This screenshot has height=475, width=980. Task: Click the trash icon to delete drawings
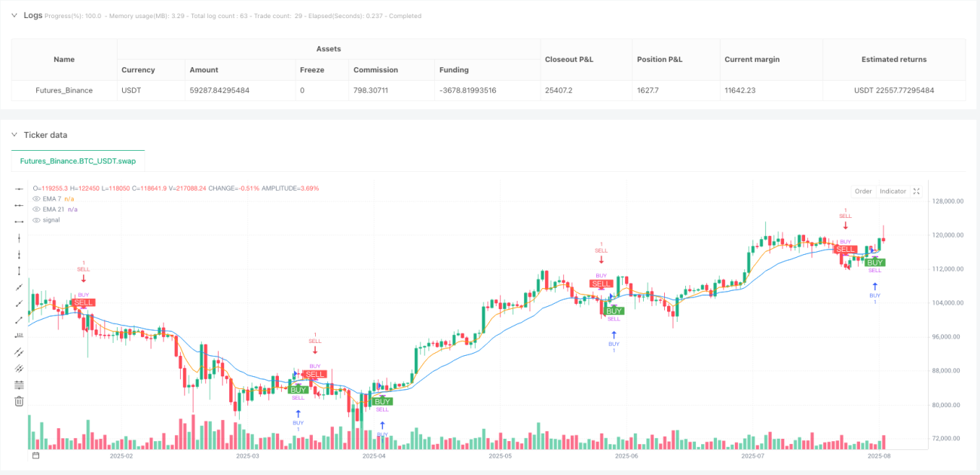(20, 401)
